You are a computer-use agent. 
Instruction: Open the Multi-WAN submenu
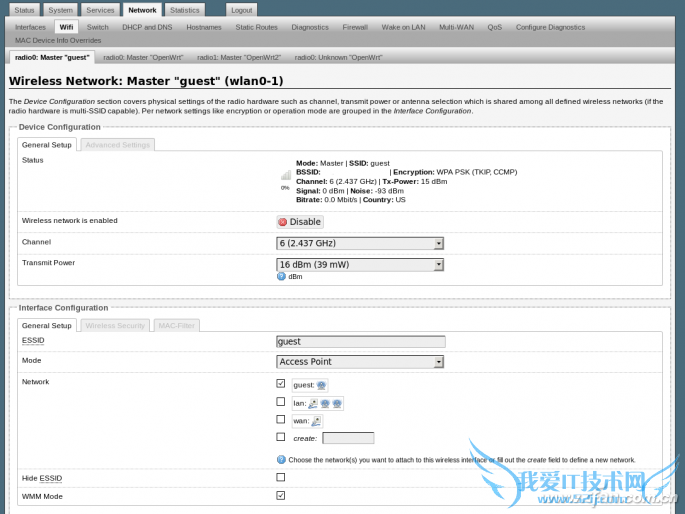tap(457, 27)
